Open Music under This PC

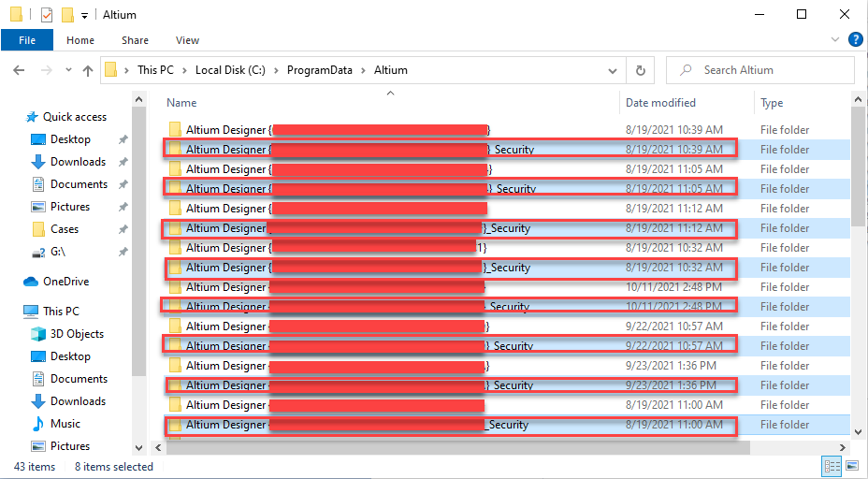coord(65,424)
